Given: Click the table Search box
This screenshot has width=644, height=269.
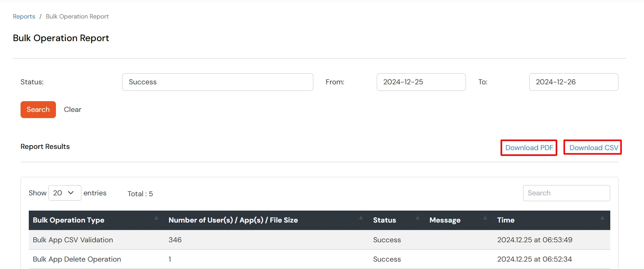Looking at the screenshot, I should pos(566,193).
